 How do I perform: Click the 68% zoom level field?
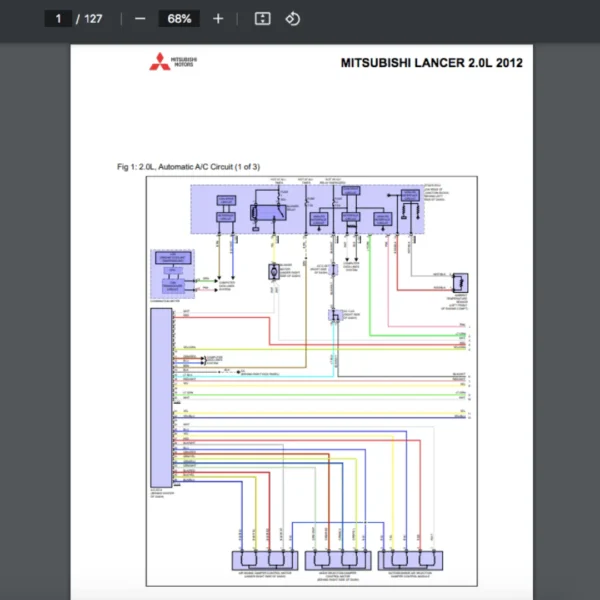point(181,19)
